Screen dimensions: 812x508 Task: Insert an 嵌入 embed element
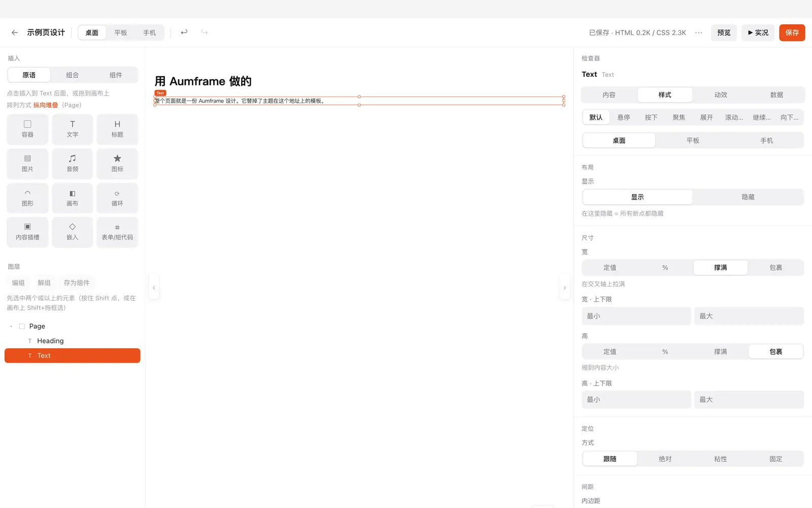coord(73,232)
